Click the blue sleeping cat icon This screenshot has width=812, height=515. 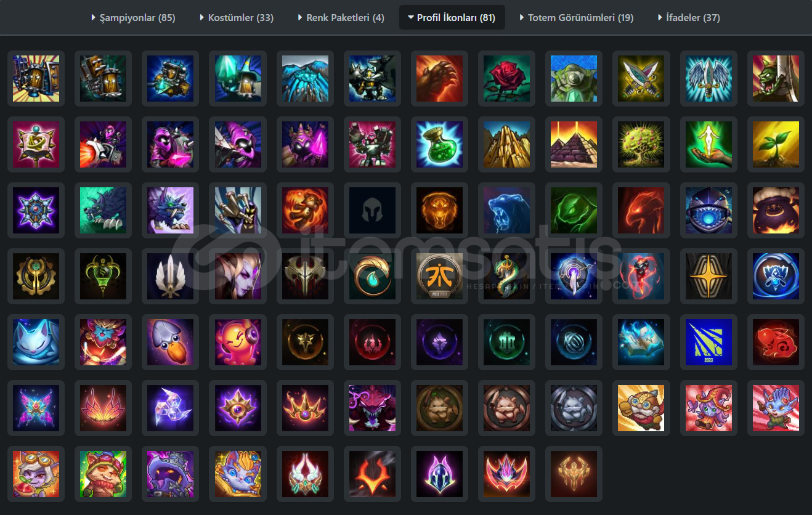[36, 342]
